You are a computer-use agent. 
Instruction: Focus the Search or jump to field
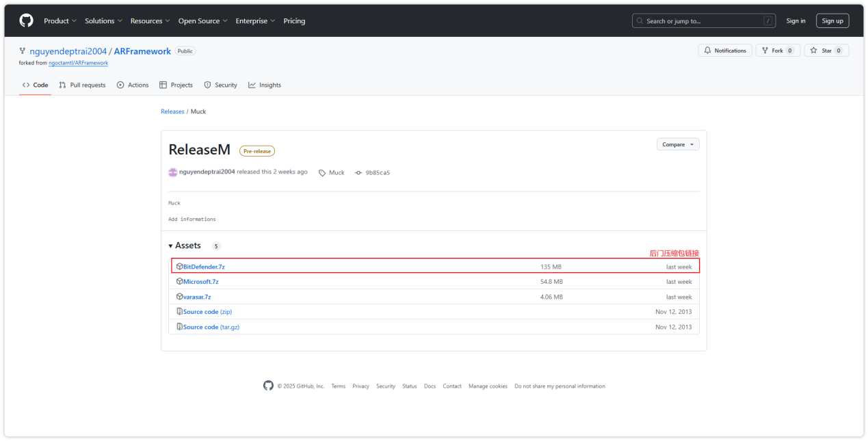click(704, 21)
